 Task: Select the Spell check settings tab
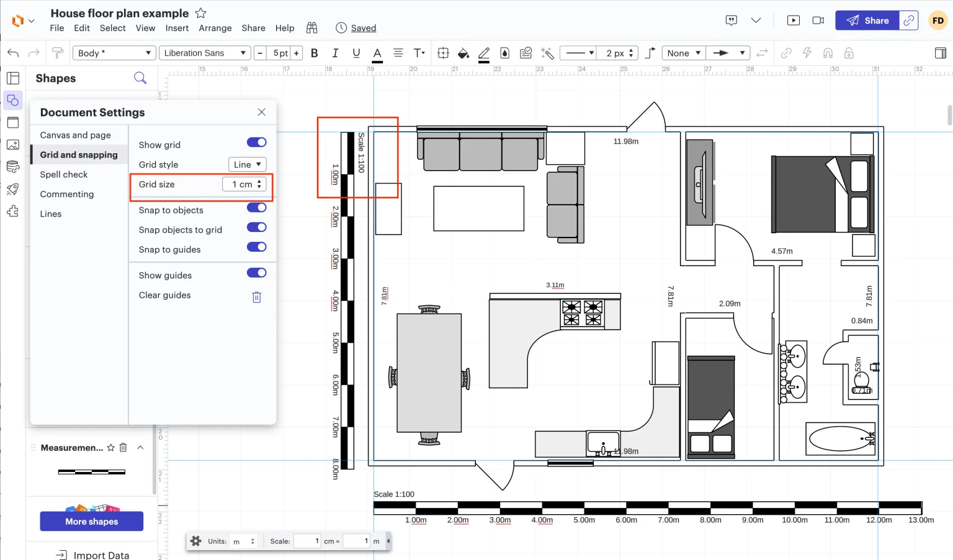64,175
